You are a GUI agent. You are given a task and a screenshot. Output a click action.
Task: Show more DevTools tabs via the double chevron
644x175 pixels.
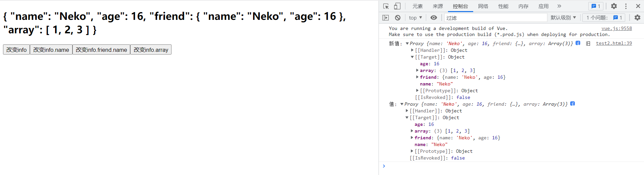559,6
